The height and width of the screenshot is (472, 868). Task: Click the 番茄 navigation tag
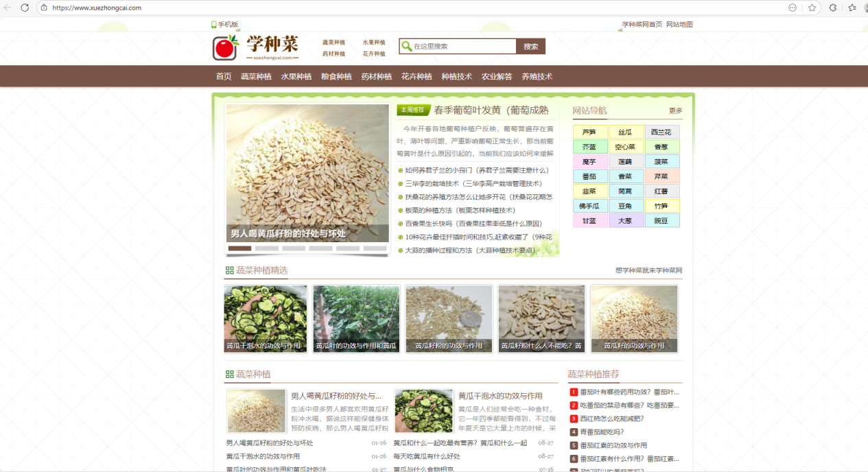point(589,176)
